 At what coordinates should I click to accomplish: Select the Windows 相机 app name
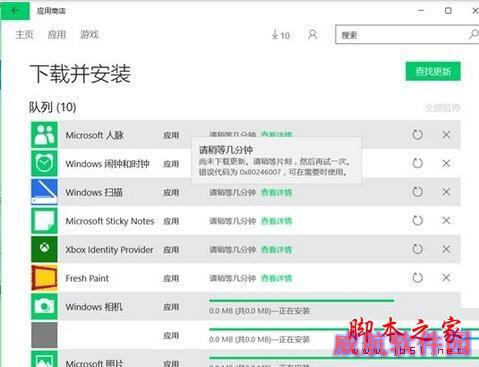coord(94,307)
